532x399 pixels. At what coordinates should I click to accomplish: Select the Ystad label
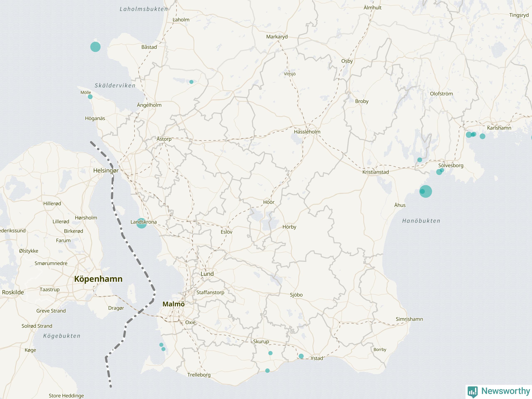point(317,358)
